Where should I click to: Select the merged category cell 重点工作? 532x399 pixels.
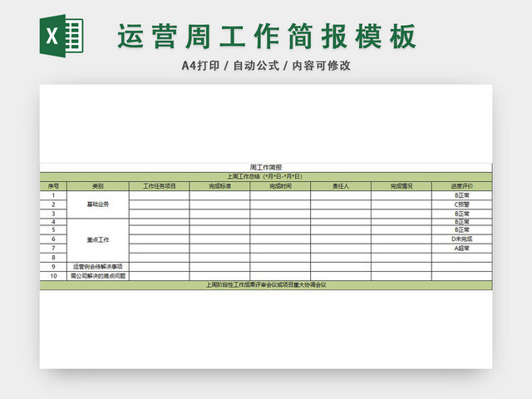[98, 240]
